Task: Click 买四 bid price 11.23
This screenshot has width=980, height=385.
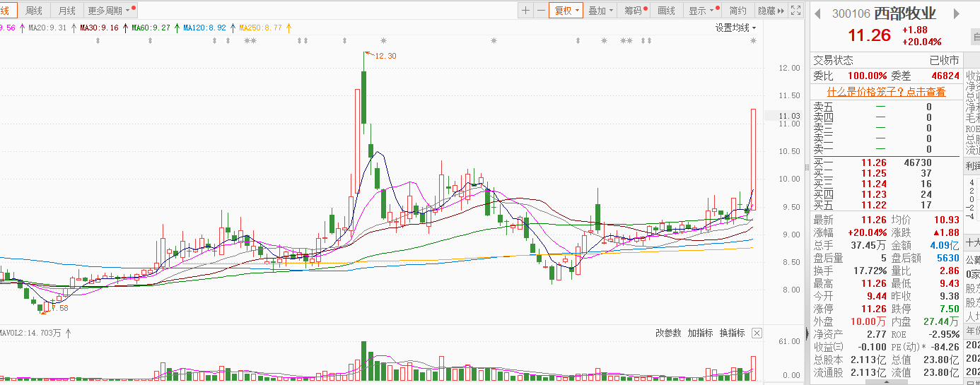Action: click(x=873, y=195)
